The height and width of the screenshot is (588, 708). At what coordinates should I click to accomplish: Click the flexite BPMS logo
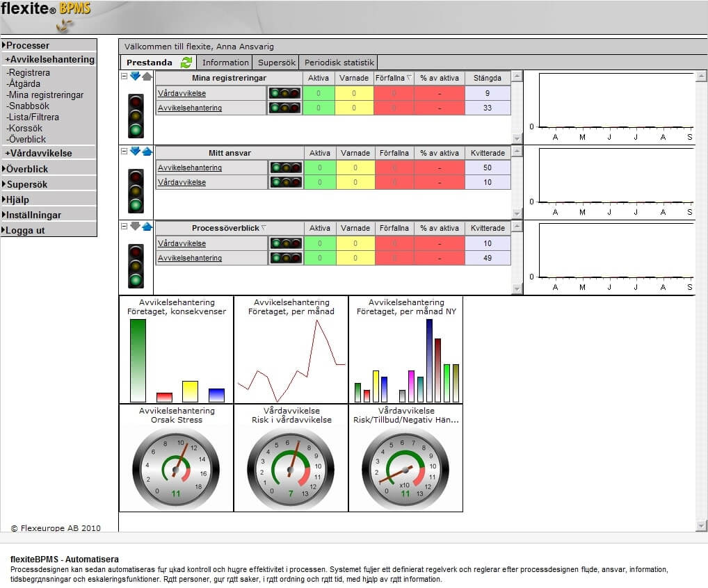(x=44, y=10)
